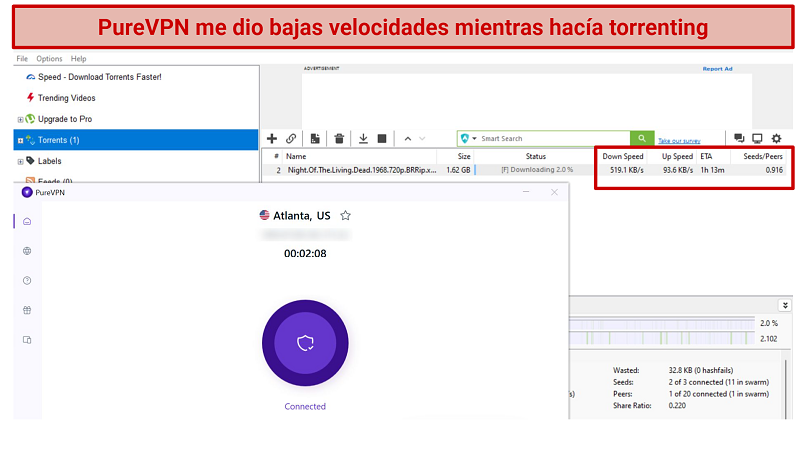The width and height of the screenshot is (806, 453).
Task: Minimize the PureVPN window
Action: click(526, 192)
